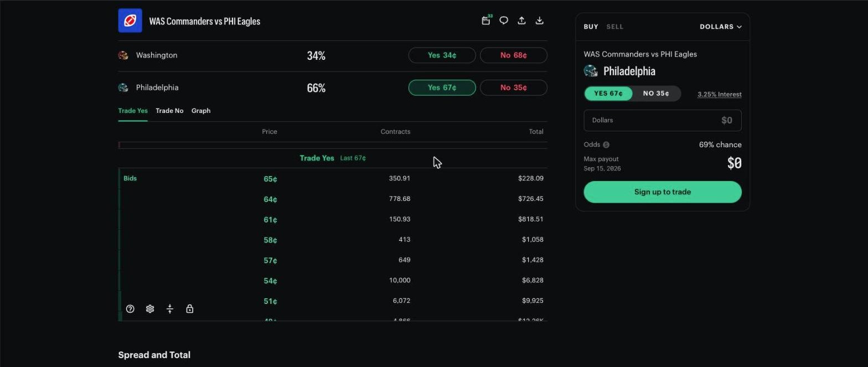868x367 pixels.
Task: Click the Philadelphia helmet icon in market list
Action: click(123, 87)
